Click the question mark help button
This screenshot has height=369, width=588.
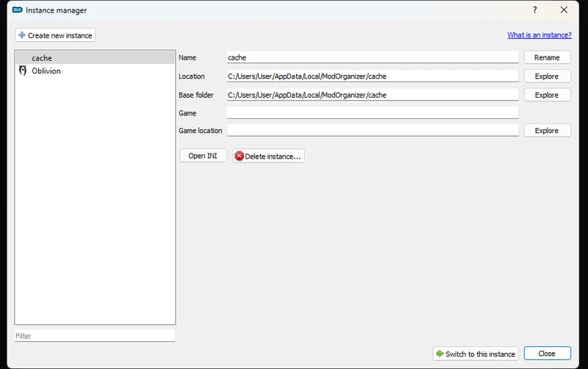tap(534, 10)
